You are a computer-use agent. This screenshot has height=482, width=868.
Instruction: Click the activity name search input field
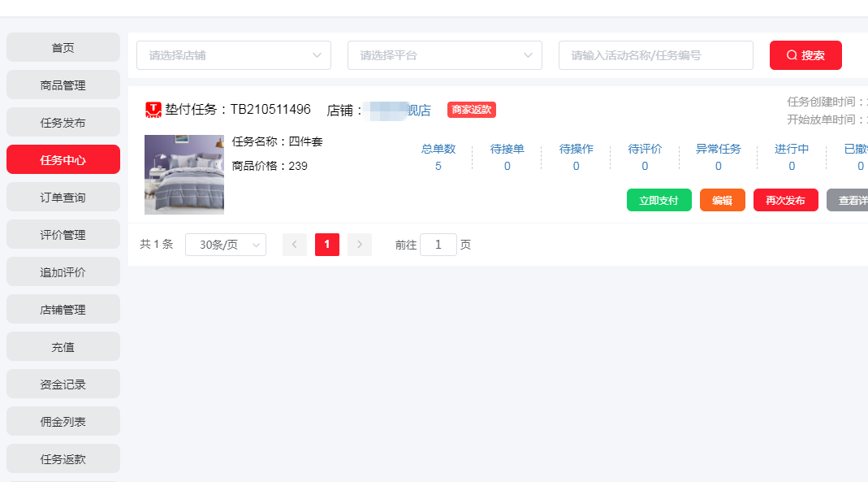655,55
